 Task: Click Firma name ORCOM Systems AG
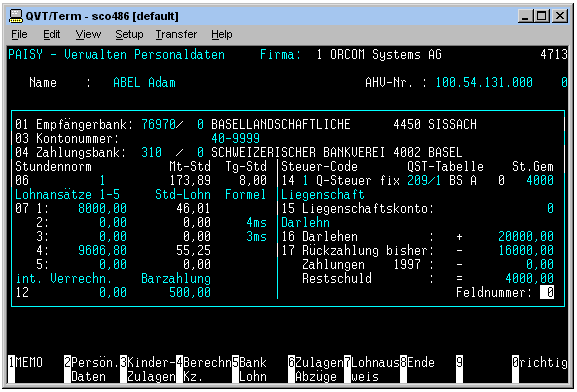[386, 54]
